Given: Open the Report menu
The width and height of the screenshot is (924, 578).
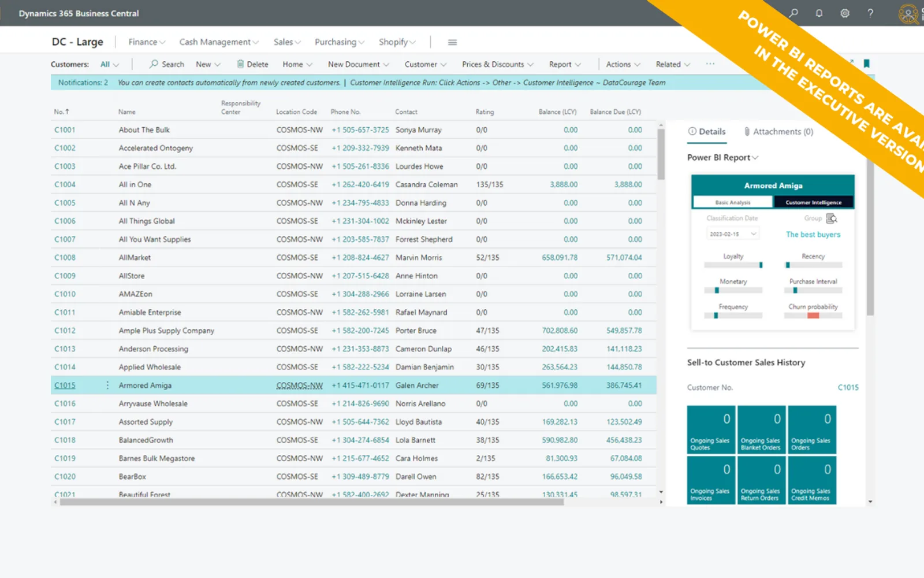Looking at the screenshot, I should coord(565,64).
